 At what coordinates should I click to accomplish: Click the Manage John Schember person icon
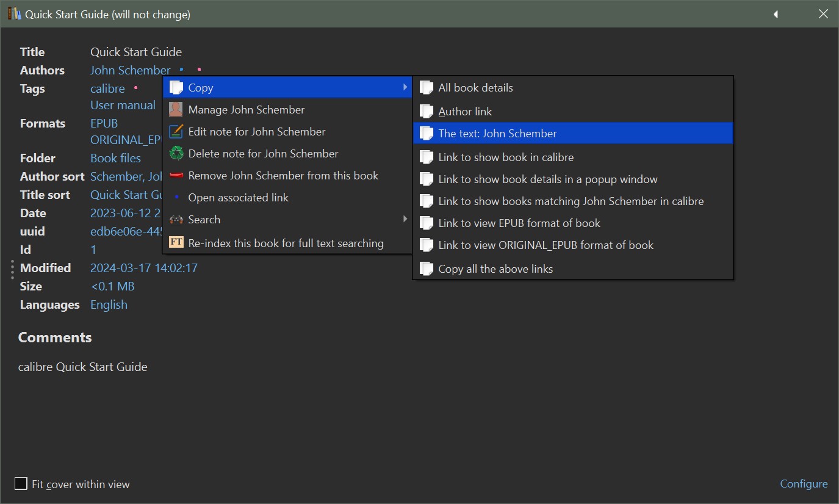(x=176, y=110)
